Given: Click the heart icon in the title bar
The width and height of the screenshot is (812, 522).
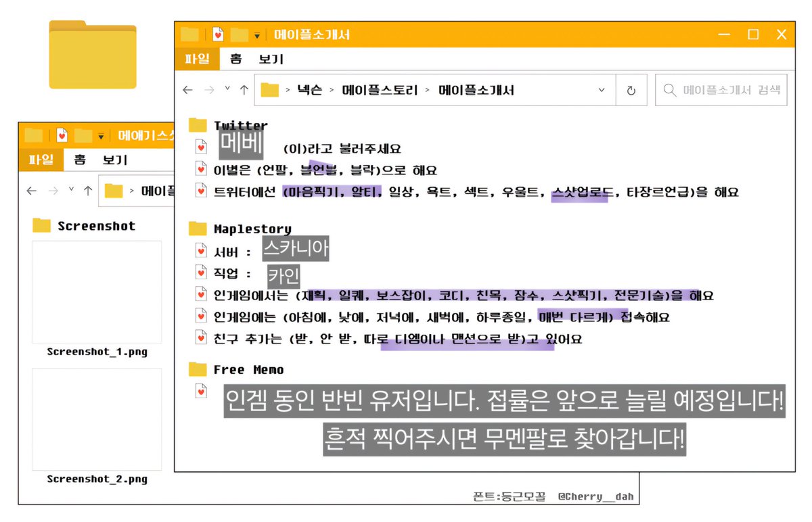Looking at the screenshot, I should pos(217,34).
